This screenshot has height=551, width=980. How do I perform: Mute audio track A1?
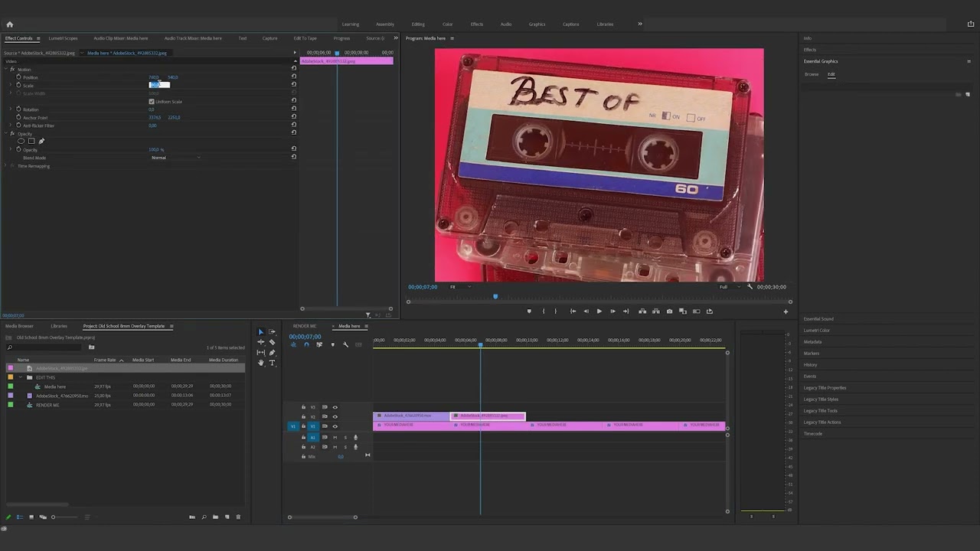click(x=335, y=437)
